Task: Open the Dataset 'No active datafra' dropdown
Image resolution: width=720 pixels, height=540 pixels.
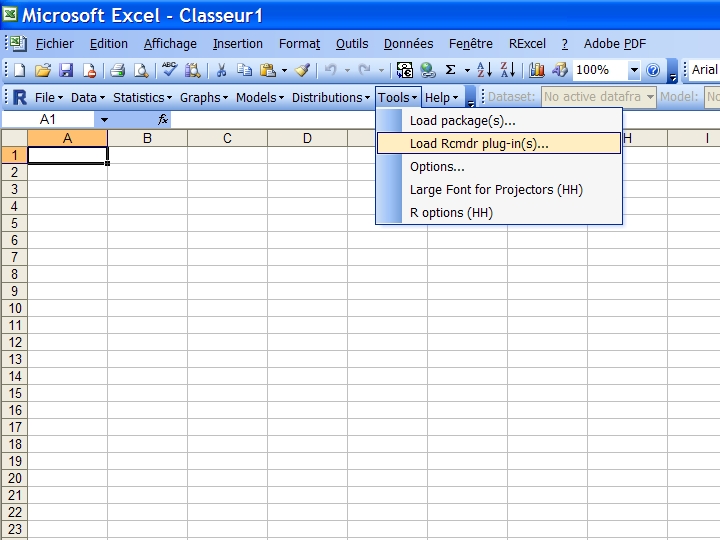Action: point(650,97)
